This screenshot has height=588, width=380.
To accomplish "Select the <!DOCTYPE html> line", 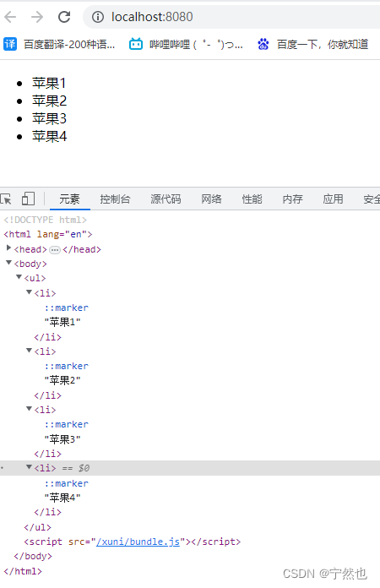I will pos(45,220).
